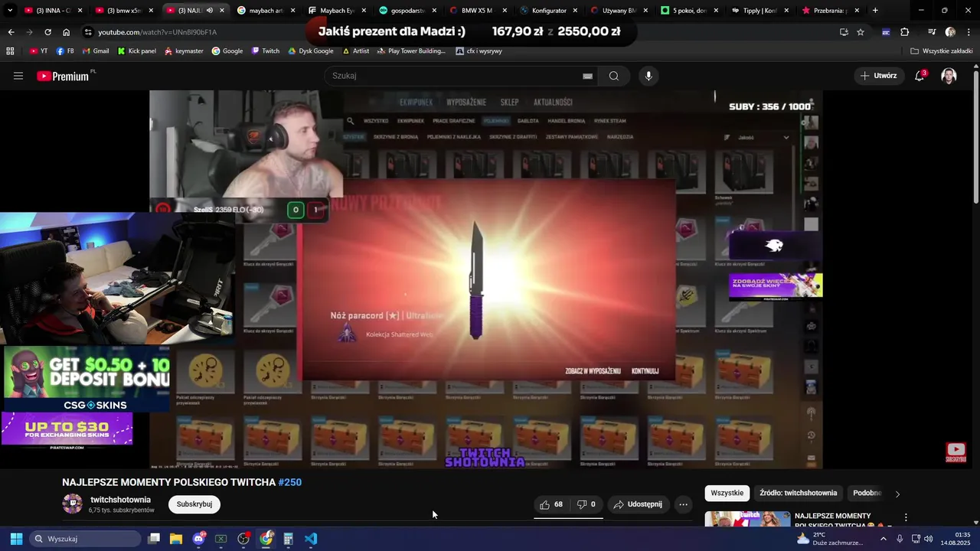This screenshot has height=551, width=980.
Task: Open a new browser tab
Action: point(875,11)
